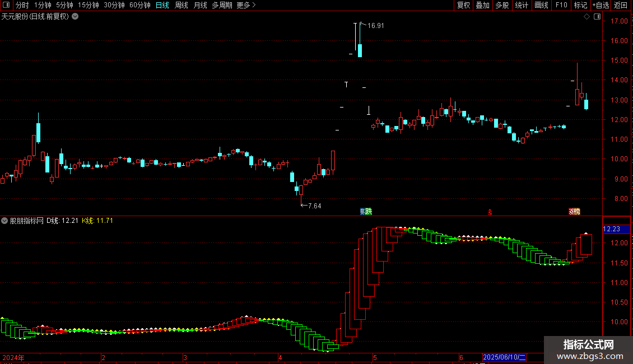Select the 1分钟 period
633x364 pixels.
43,5
